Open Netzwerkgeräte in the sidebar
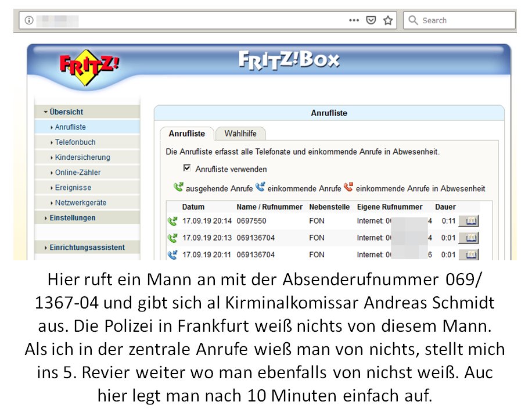This screenshot has width=532, height=416. point(87,203)
